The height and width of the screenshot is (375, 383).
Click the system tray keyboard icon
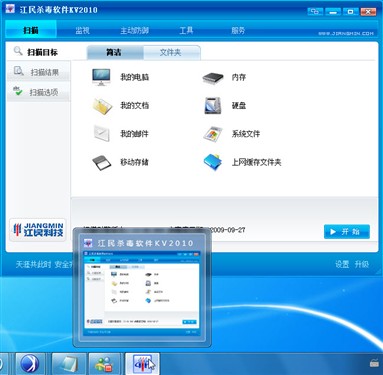click(374, 363)
